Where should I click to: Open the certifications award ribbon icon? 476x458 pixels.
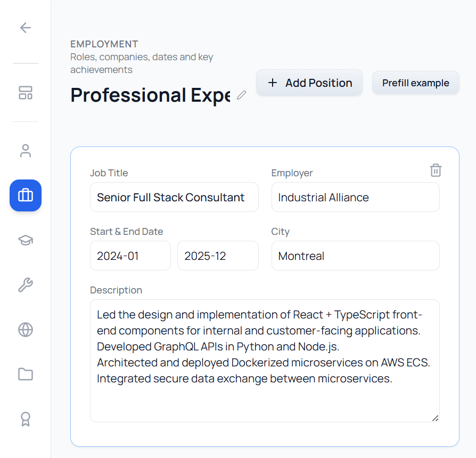pos(26,419)
